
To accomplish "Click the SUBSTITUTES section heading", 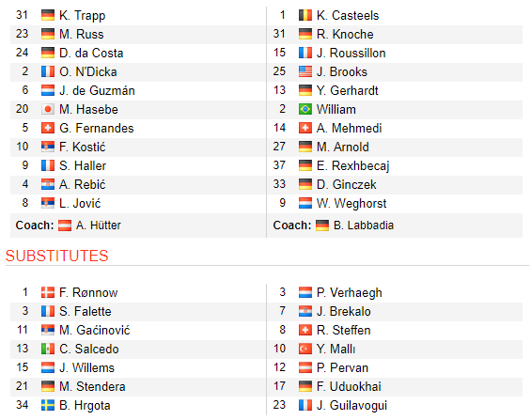I will point(56,256).
